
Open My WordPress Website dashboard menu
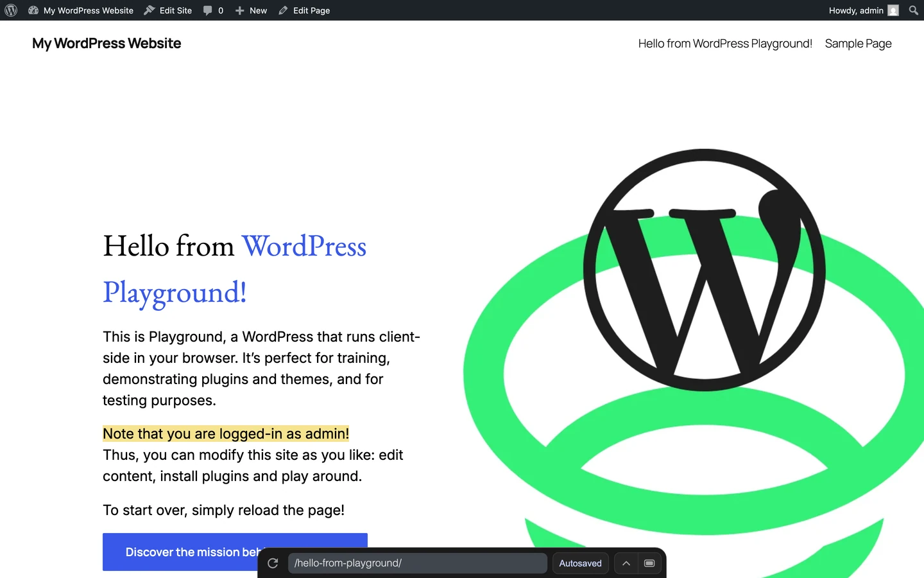click(x=81, y=10)
